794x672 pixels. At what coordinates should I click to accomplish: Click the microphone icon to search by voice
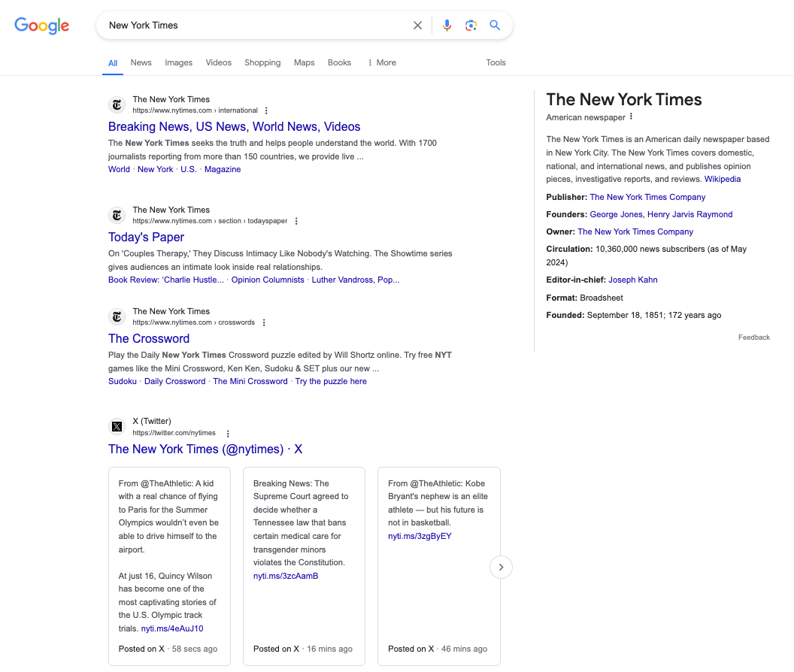coord(447,25)
